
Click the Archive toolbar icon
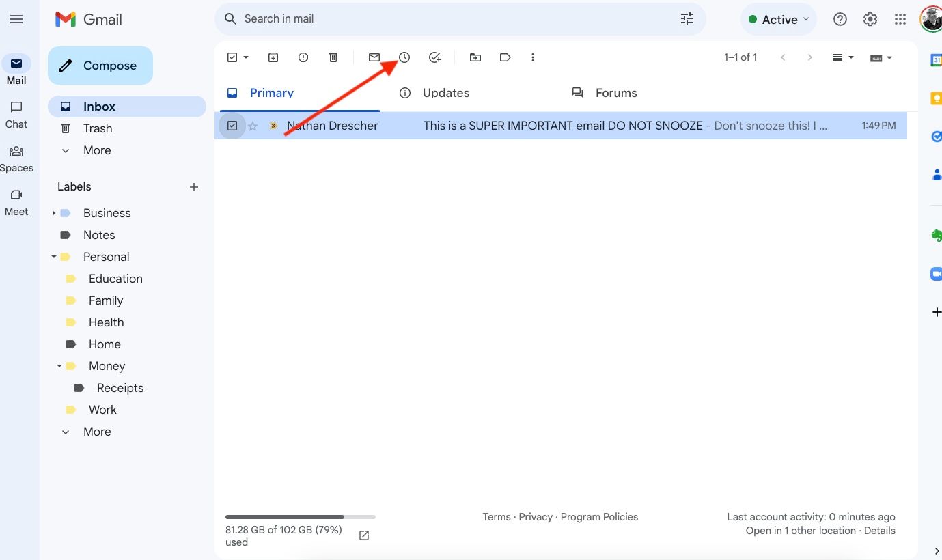click(273, 57)
